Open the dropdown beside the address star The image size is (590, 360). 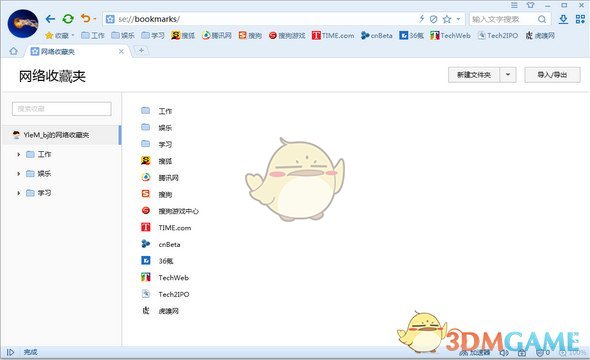(x=458, y=19)
